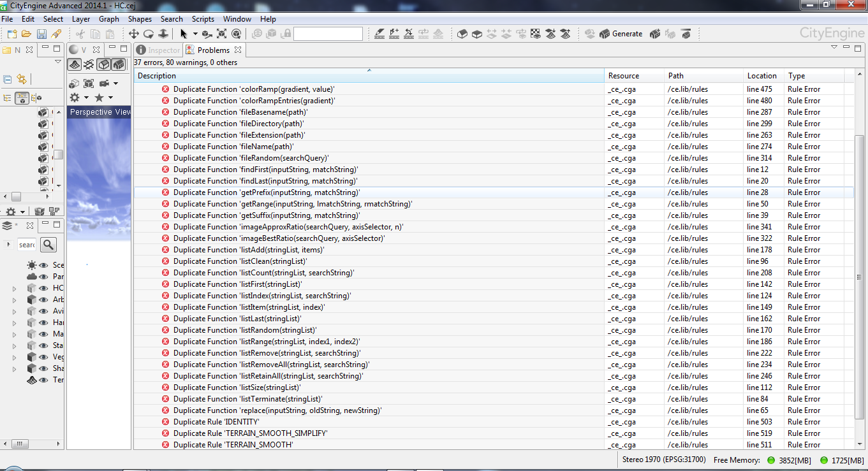This screenshot has width=868, height=471.
Task: Click the New file icon in toolbar
Action: point(12,34)
